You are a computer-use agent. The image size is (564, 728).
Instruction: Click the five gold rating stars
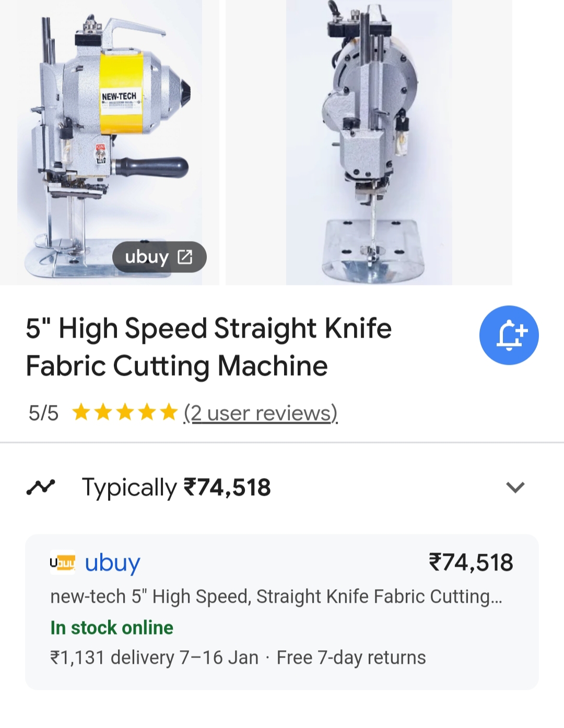pos(125,413)
